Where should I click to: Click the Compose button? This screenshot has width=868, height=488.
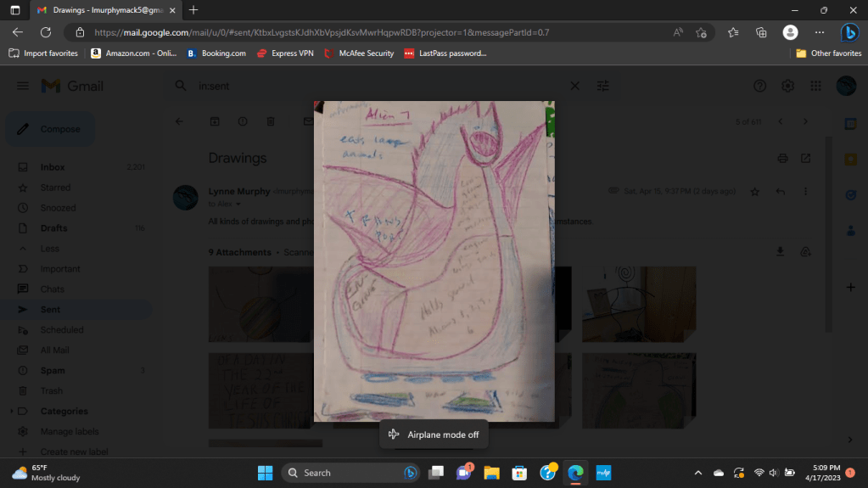pyautogui.click(x=51, y=129)
